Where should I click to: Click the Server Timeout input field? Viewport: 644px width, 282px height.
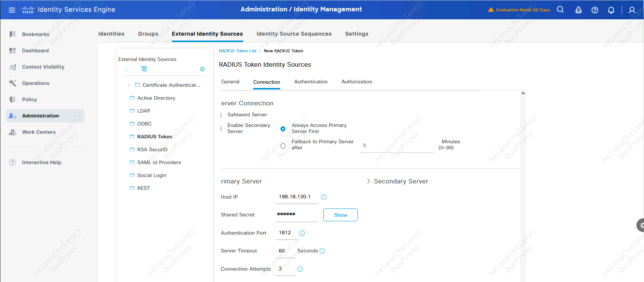pyautogui.click(x=285, y=251)
